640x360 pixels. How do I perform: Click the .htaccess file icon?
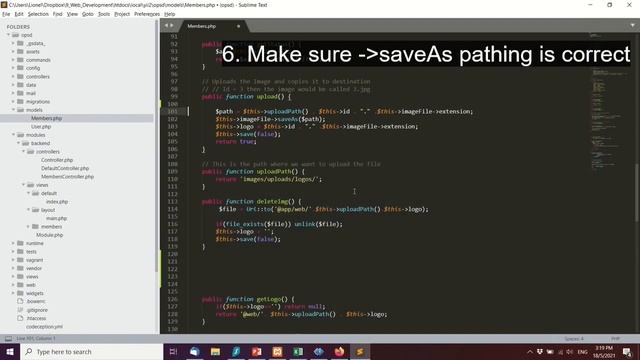[20, 318]
